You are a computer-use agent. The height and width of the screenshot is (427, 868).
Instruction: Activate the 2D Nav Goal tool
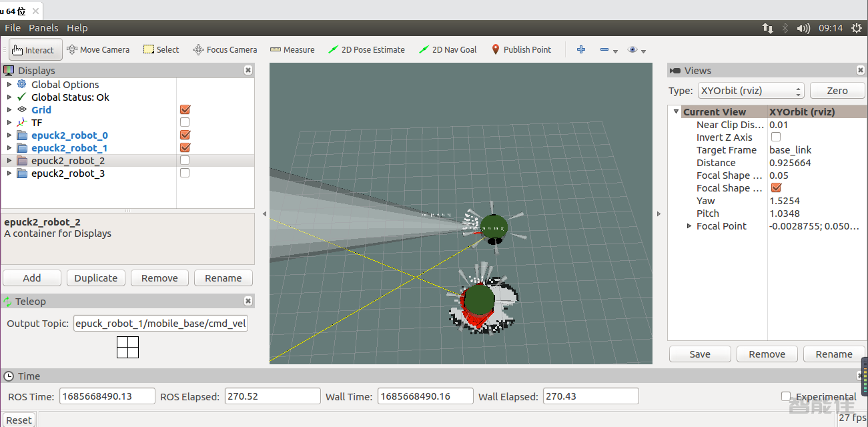coord(448,49)
